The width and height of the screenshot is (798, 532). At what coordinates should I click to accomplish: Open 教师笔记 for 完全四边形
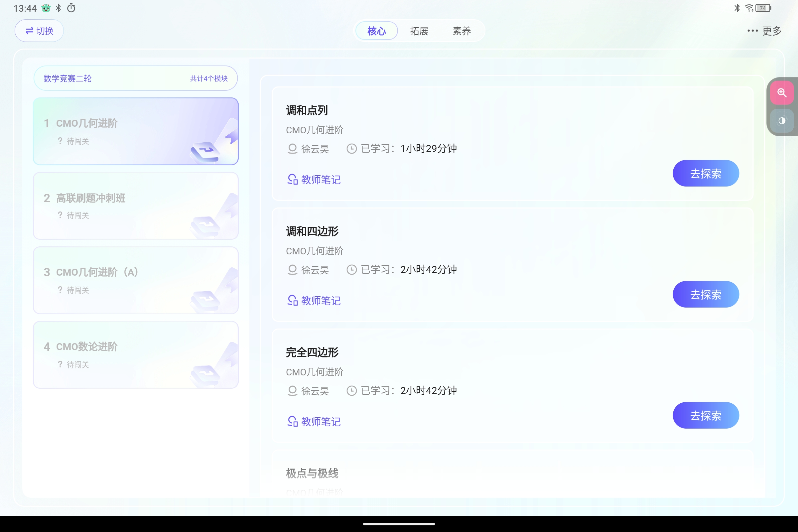314,422
